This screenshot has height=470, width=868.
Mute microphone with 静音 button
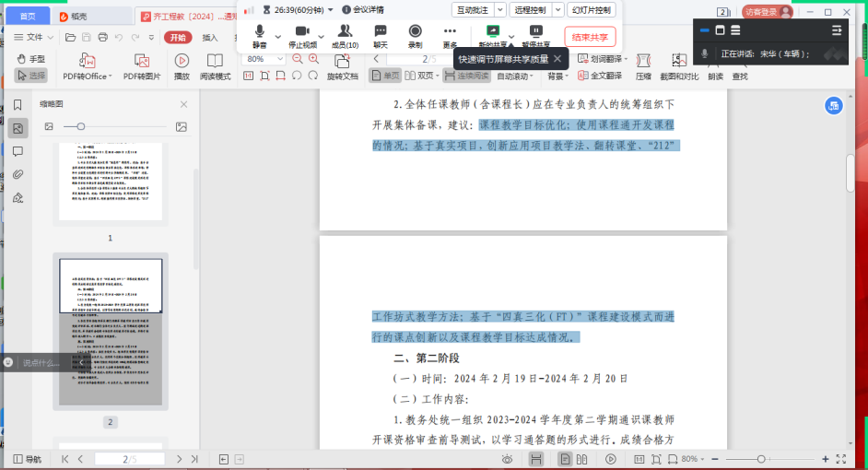pos(260,36)
